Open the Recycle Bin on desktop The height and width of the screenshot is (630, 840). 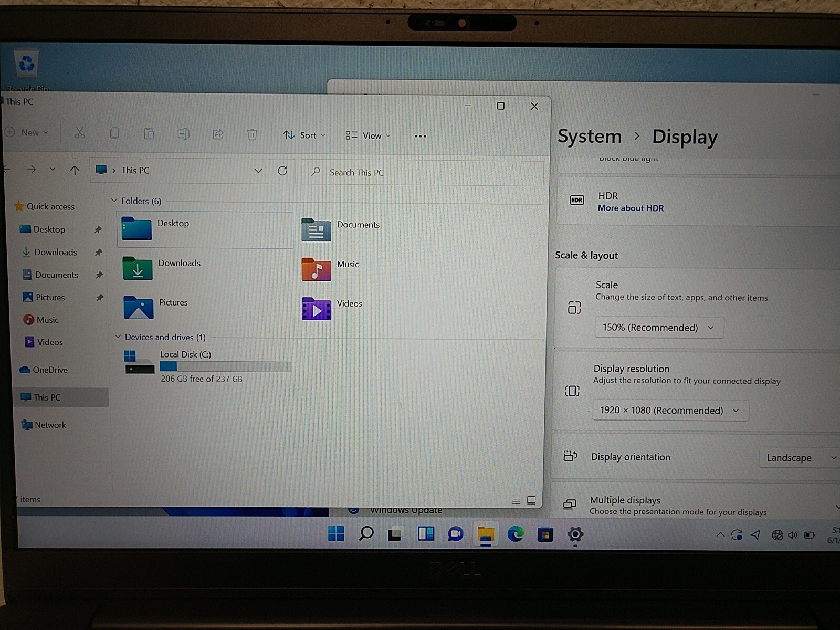click(x=26, y=69)
